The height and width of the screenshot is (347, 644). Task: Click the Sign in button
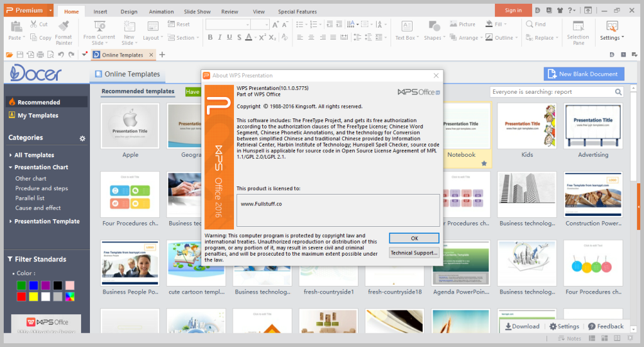pos(513,10)
